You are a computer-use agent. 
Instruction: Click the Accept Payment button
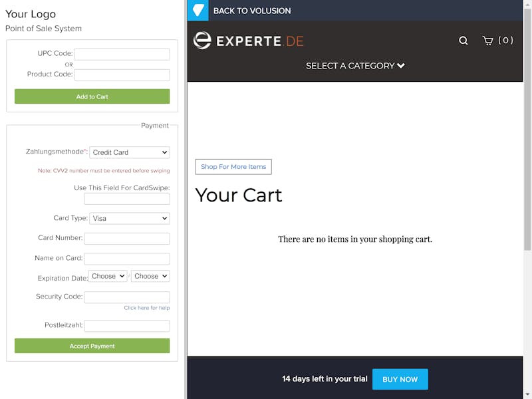point(92,346)
